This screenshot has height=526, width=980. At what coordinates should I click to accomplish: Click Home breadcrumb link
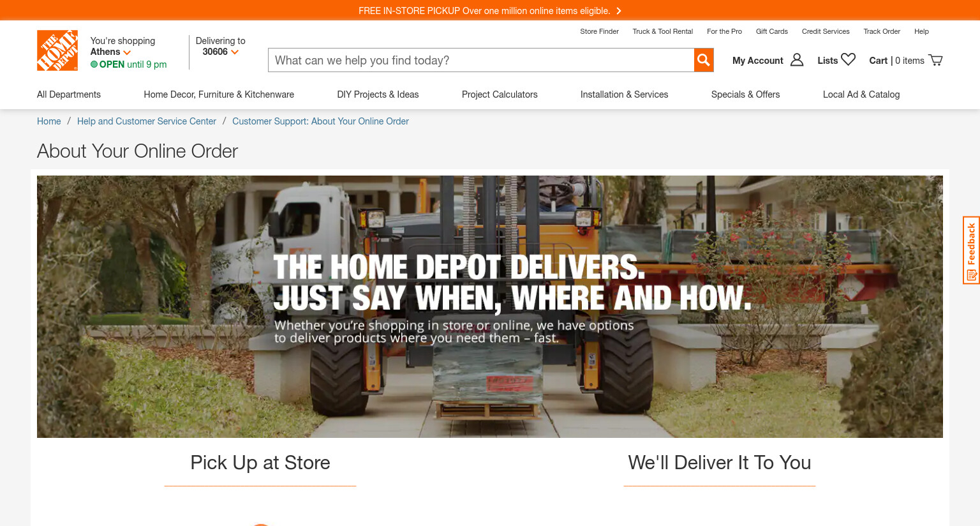point(49,121)
